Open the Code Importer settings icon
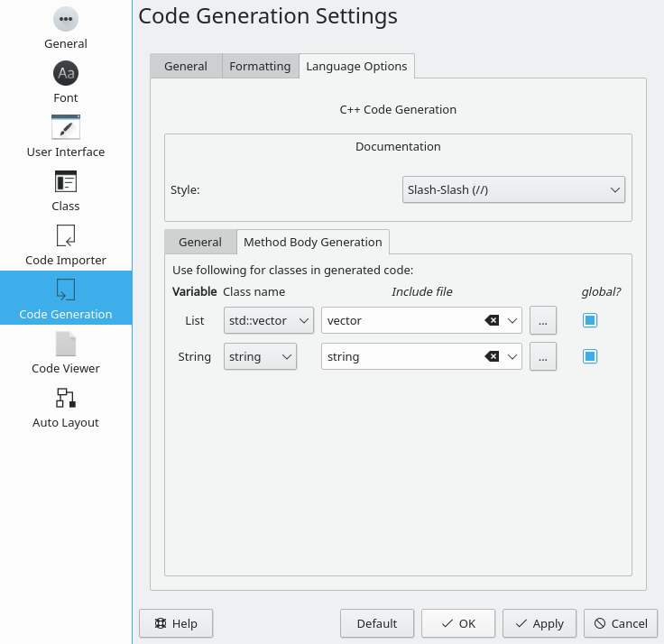 coord(66,235)
